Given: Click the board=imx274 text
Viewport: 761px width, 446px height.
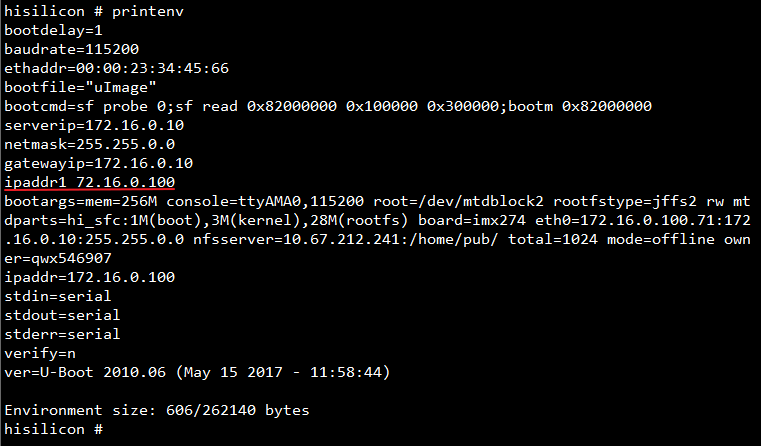Looking at the screenshot, I should [472, 220].
